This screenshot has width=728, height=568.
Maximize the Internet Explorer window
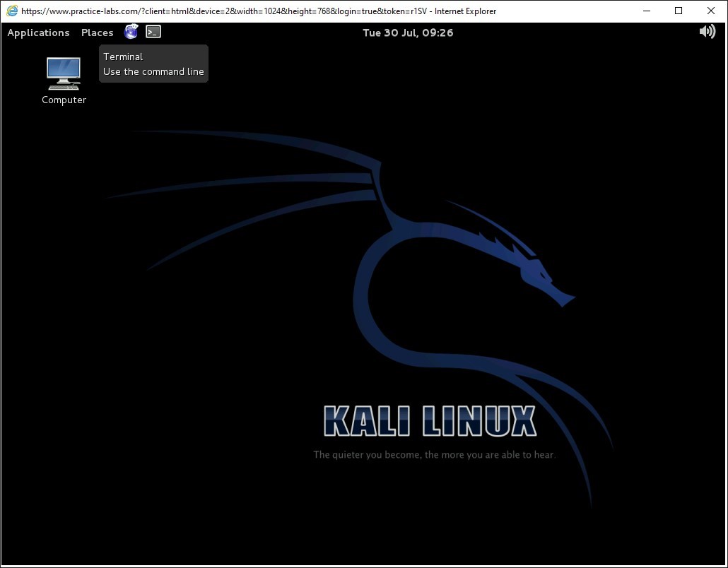pos(679,11)
